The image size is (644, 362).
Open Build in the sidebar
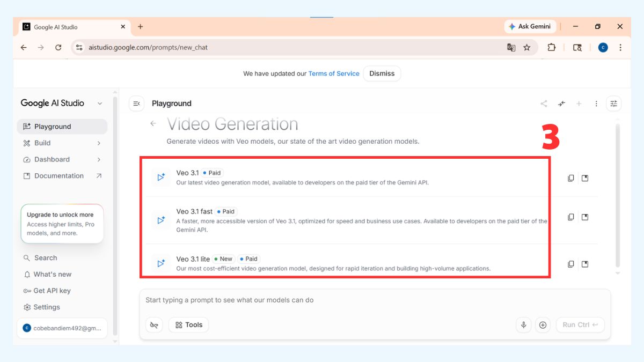(x=62, y=143)
